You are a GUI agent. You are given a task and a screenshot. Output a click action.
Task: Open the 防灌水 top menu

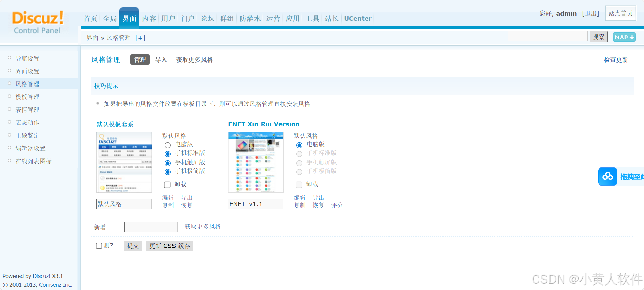point(250,18)
